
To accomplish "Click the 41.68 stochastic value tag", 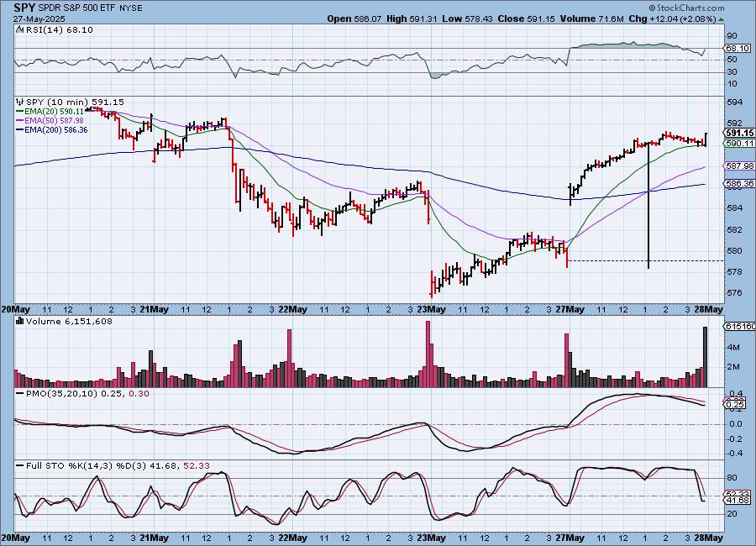I will [738, 501].
